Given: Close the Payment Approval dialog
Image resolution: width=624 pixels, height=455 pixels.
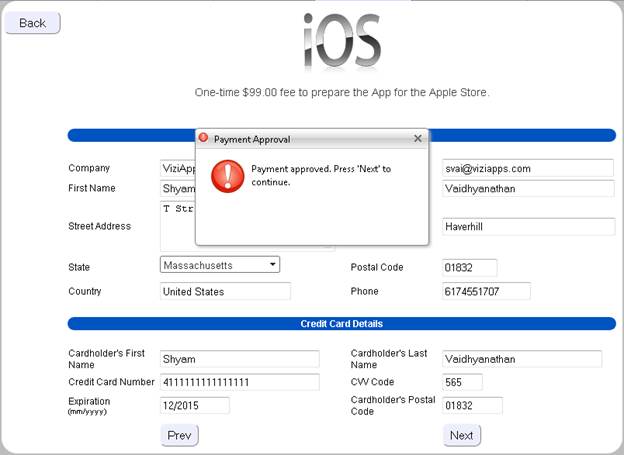Looking at the screenshot, I should click(417, 138).
